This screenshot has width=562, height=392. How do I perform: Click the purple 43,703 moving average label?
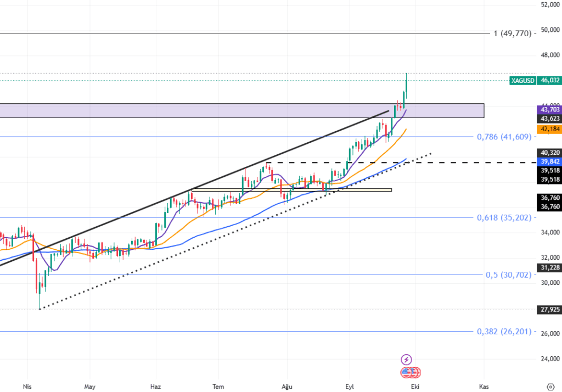tap(549, 110)
